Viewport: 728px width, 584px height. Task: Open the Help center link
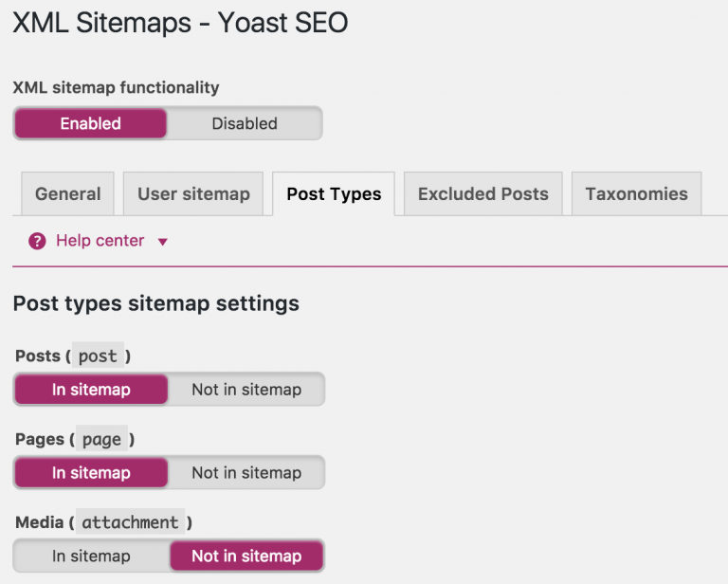coord(100,241)
